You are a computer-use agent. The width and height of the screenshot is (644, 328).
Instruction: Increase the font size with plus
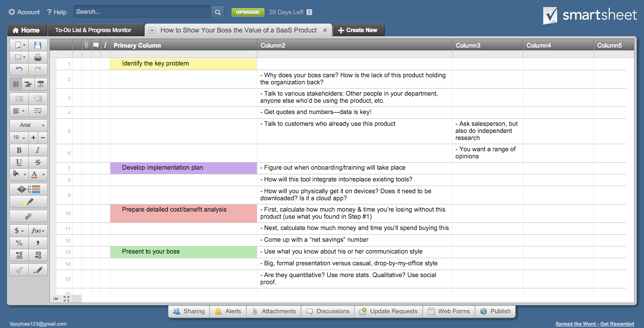pyautogui.click(x=33, y=138)
